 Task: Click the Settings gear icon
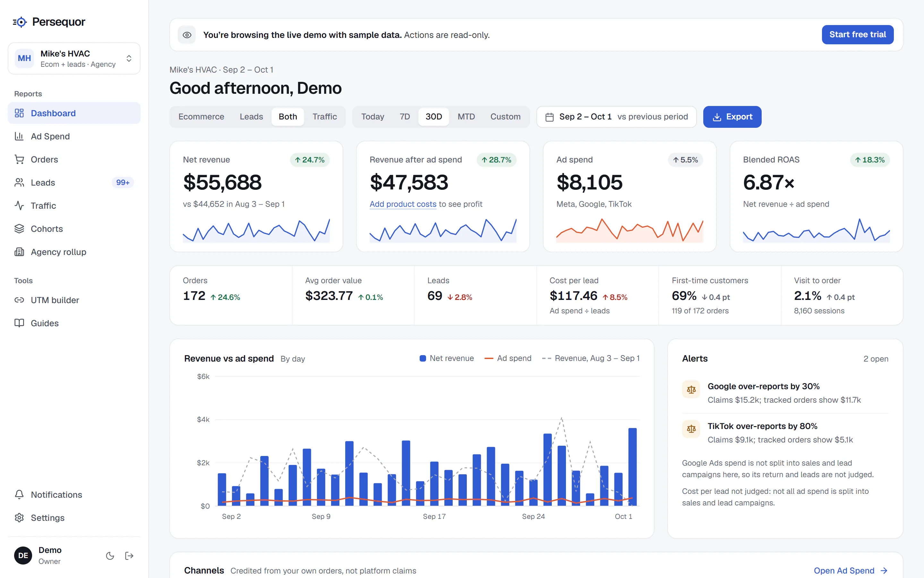pos(19,518)
